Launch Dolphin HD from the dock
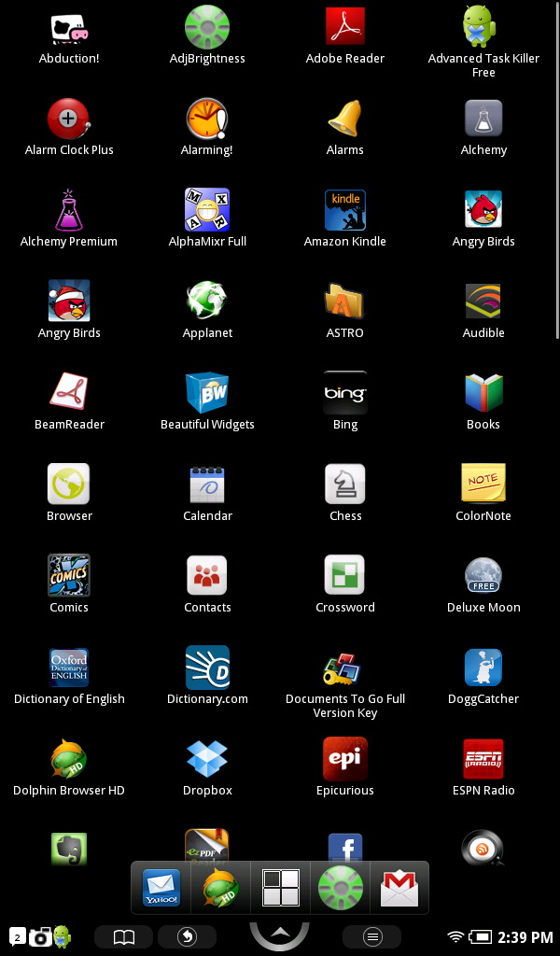The image size is (560, 956). click(x=220, y=888)
